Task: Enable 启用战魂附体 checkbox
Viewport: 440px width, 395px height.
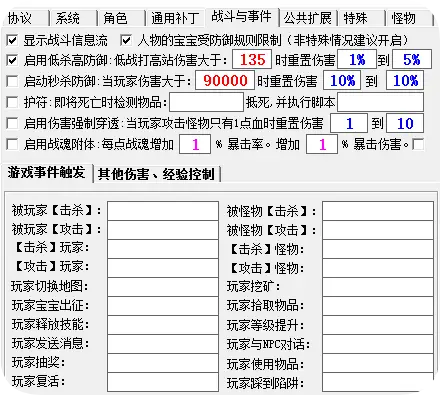Action: [x=12, y=144]
